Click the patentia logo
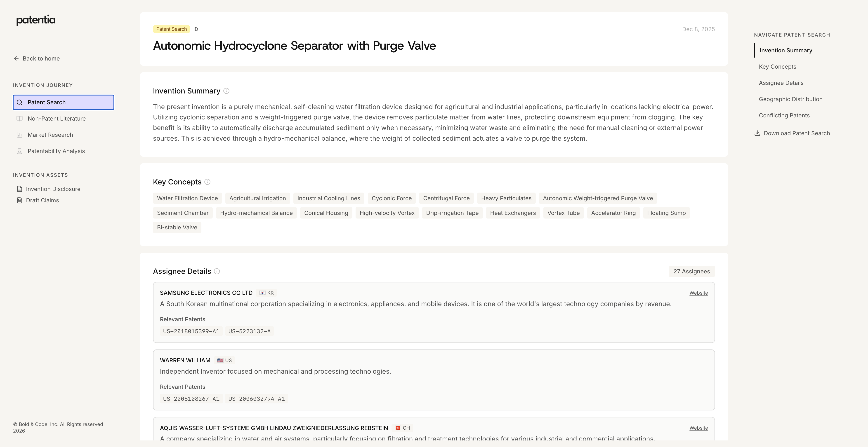The width and height of the screenshot is (868, 447). pos(36,20)
